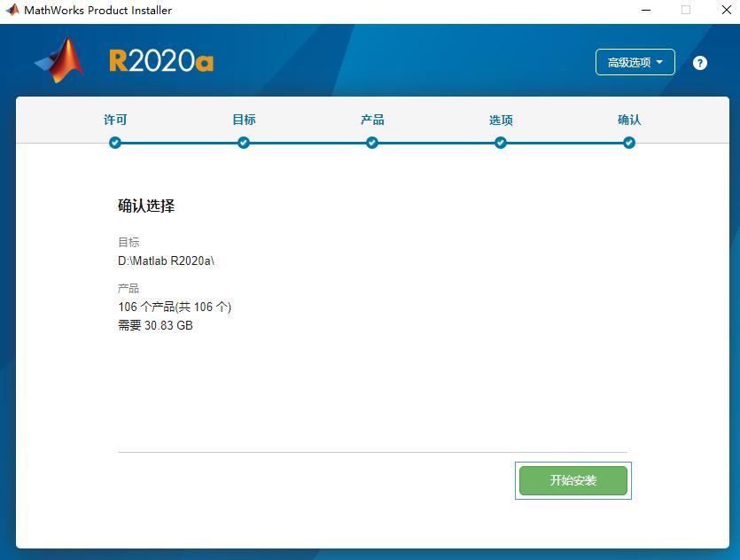Go back to the 目标 step
This screenshot has width=740, height=560.
pyautogui.click(x=244, y=120)
